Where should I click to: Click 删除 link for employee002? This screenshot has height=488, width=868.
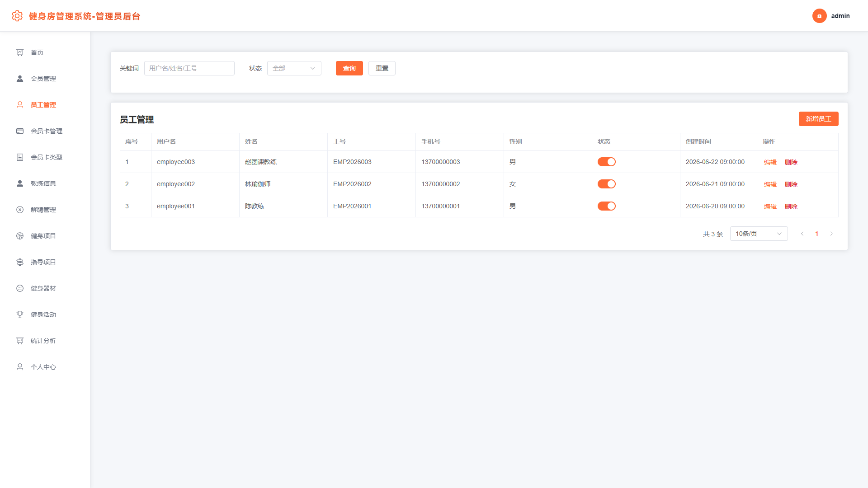791,184
